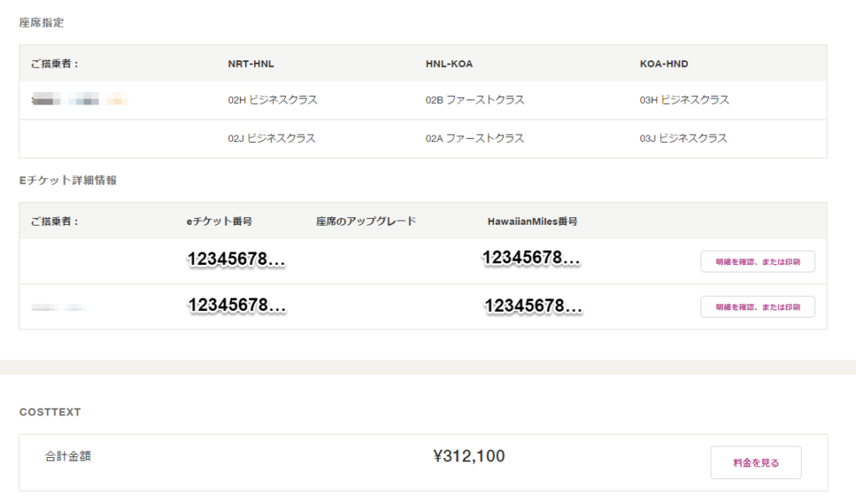Select the second row's HawaiianMiles number
The width and height of the screenshot is (856, 504).
pos(533,306)
